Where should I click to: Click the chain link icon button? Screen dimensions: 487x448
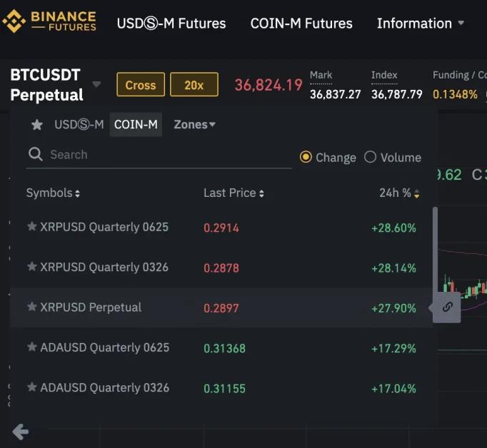[447, 307]
